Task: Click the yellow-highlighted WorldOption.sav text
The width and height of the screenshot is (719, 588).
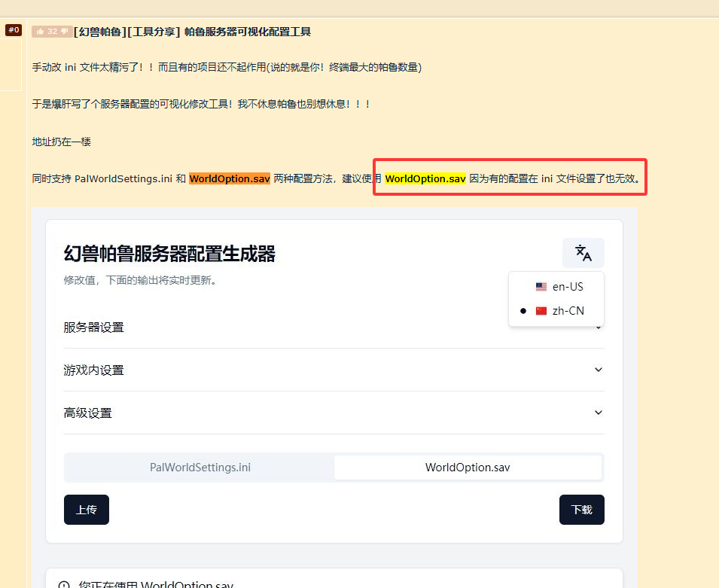Action: click(x=425, y=179)
